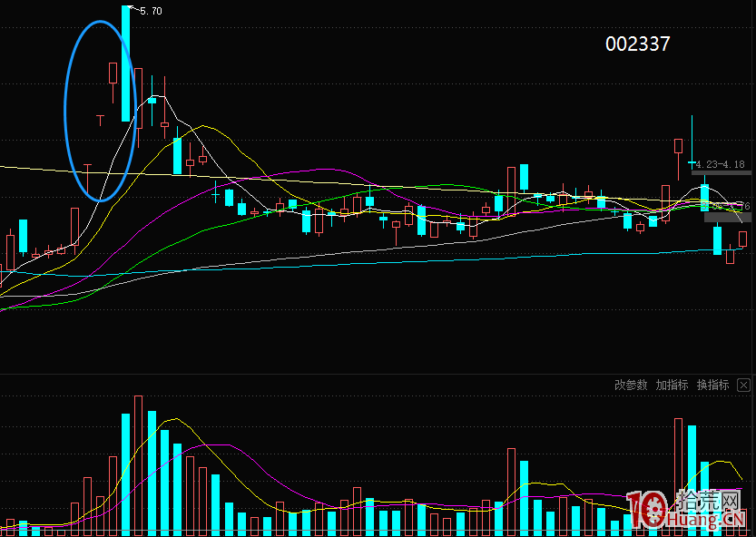Click the gray gap bar under 4.23-4.18
The image size is (756, 537).
[x=721, y=173]
